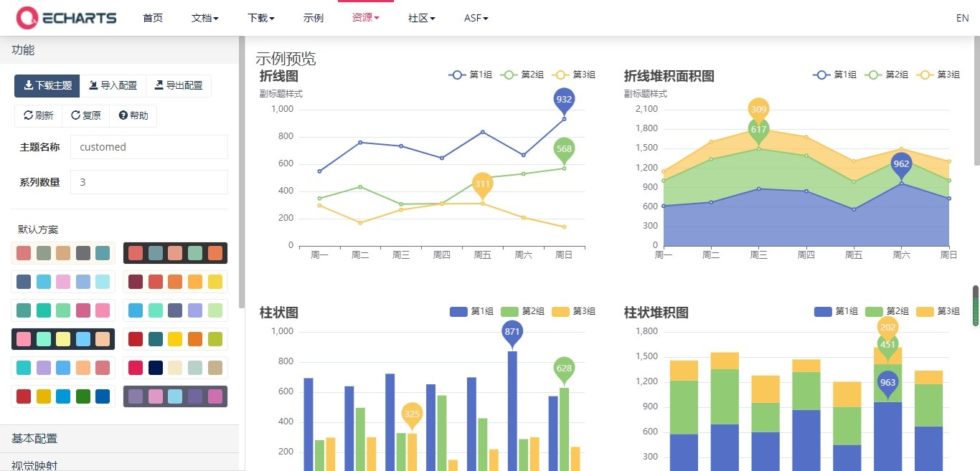
Task: Click the blue 963 pin on stacked bar chart
Action: pyautogui.click(x=887, y=384)
